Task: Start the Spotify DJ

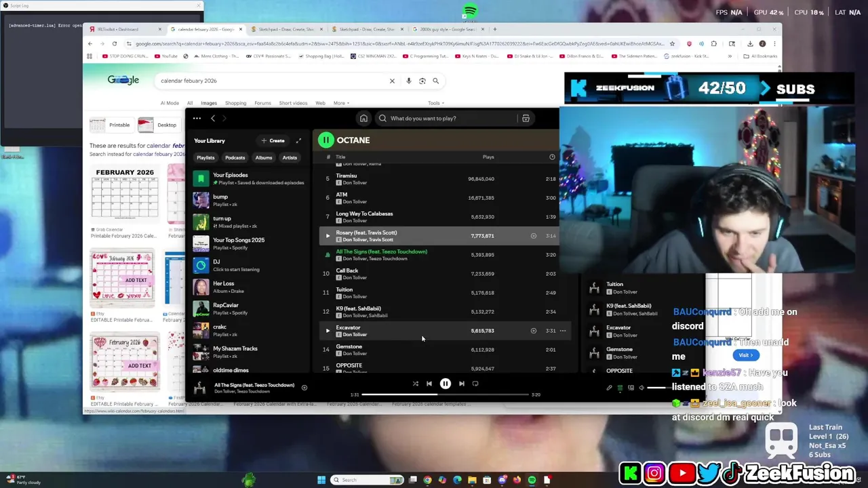Action: [x=248, y=266]
